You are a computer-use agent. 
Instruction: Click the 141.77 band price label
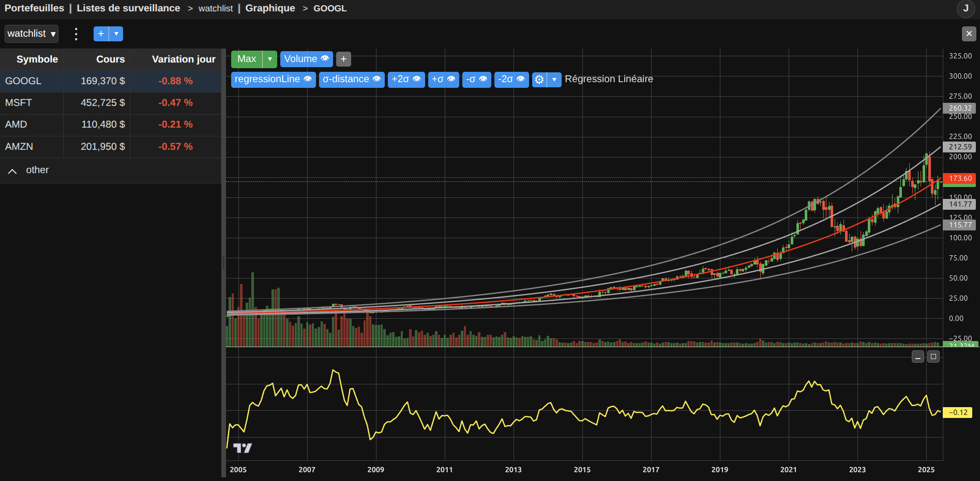(960, 204)
